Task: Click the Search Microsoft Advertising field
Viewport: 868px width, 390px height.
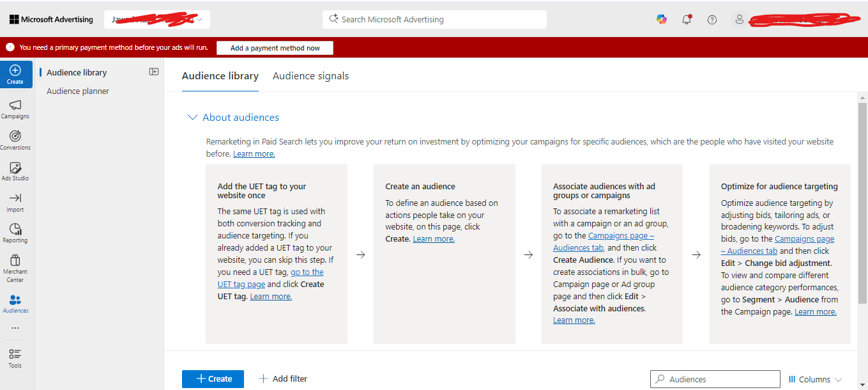Action: pos(434,20)
